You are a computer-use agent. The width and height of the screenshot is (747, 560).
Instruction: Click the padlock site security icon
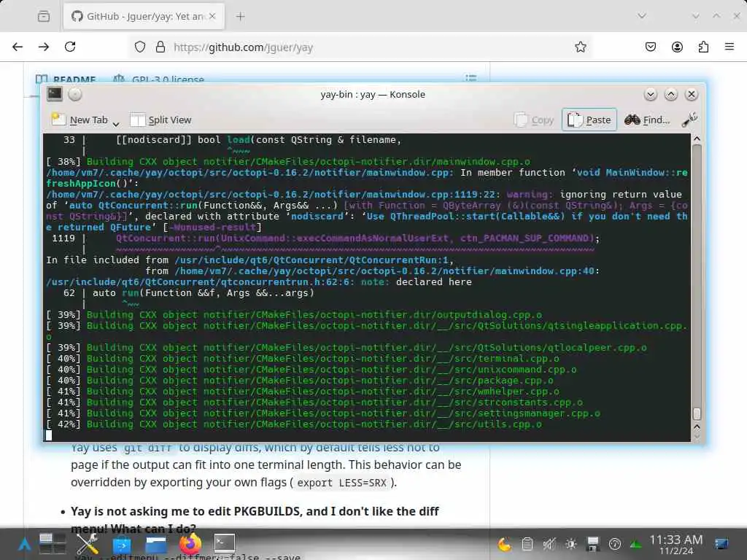point(160,47)
